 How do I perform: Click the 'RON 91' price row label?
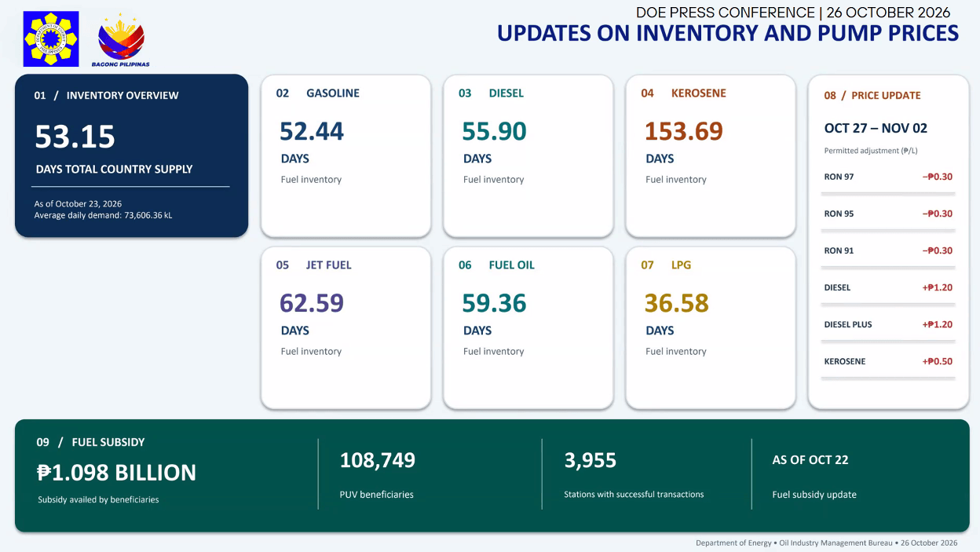[x=839, y=250]
